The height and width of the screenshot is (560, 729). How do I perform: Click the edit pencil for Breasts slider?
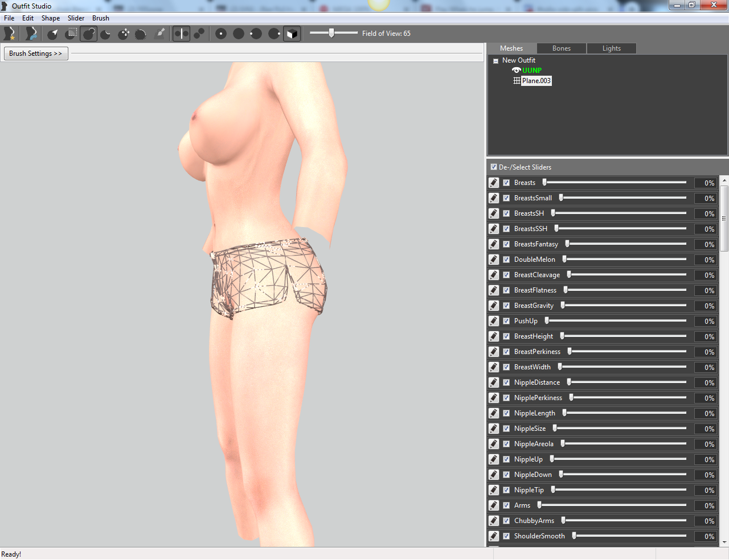point(494,183)
